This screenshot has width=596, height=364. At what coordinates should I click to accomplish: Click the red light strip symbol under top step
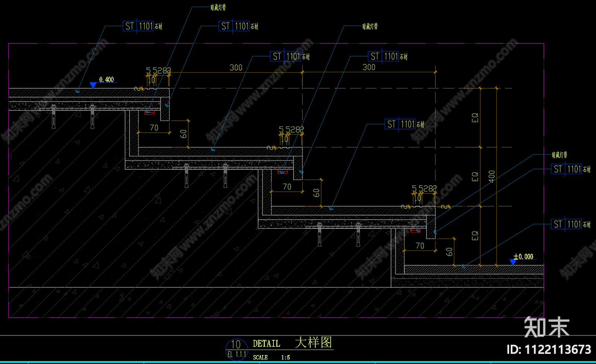pos(150,112)
